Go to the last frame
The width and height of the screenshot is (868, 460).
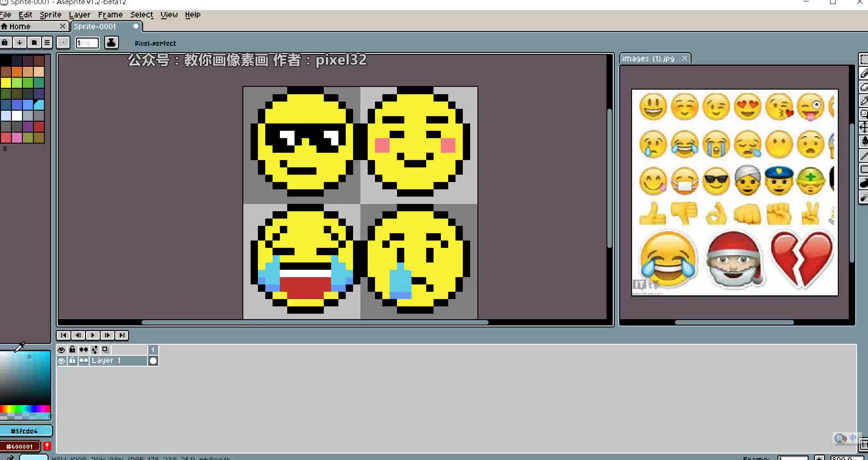(122, 335)
